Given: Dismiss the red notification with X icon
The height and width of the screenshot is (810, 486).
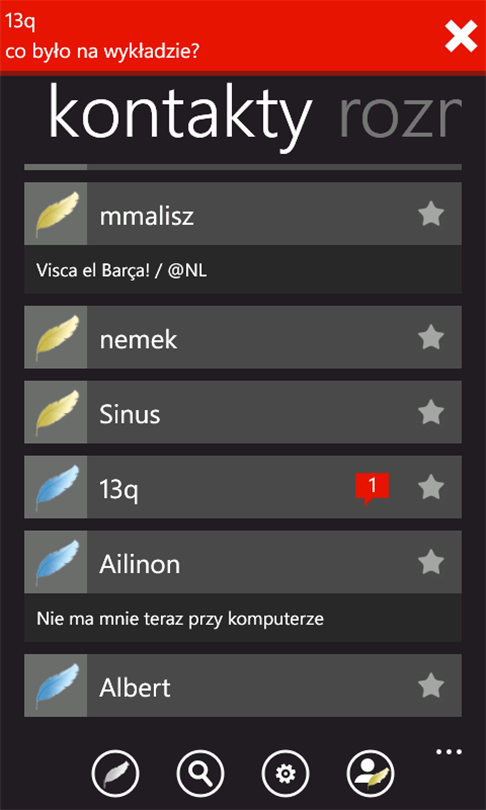Looking at the screenshot, I should [x=460, y=37].
